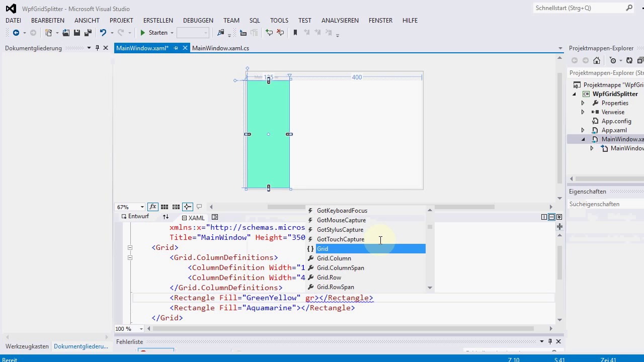Viewport: 644px width, 362px height.
Task: Click the navigate backward arrow in the toolbar
Action: (16, 33)
